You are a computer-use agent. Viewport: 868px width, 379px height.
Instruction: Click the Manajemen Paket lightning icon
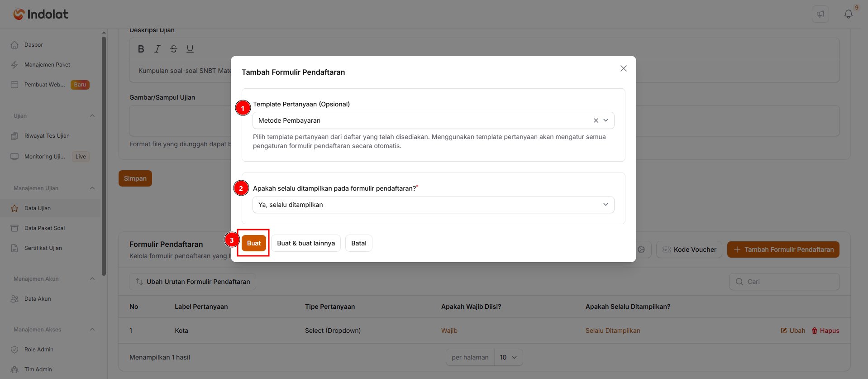click(14, 65)
